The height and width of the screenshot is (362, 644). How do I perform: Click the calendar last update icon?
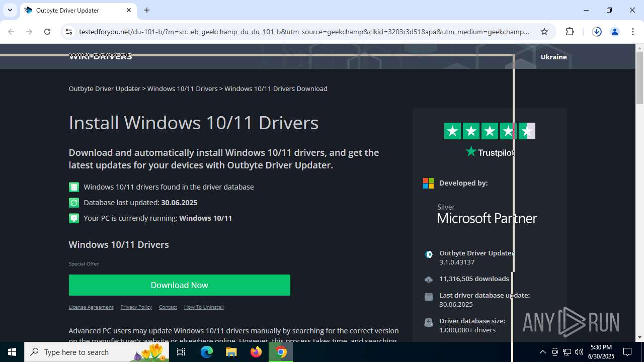[429, 297]
